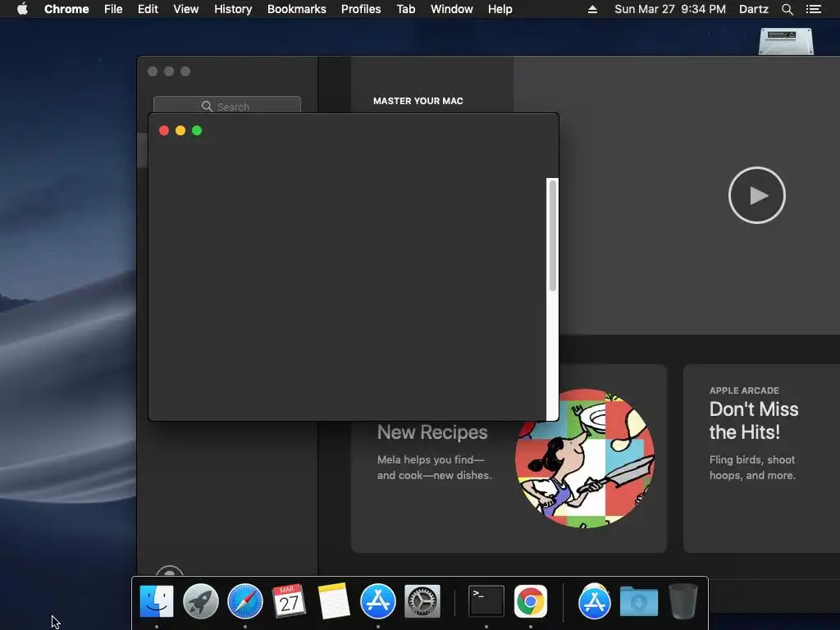Open the account avatar in App Store sidebar
This screenshot has width=840, height=630.
tap(170, 571)
